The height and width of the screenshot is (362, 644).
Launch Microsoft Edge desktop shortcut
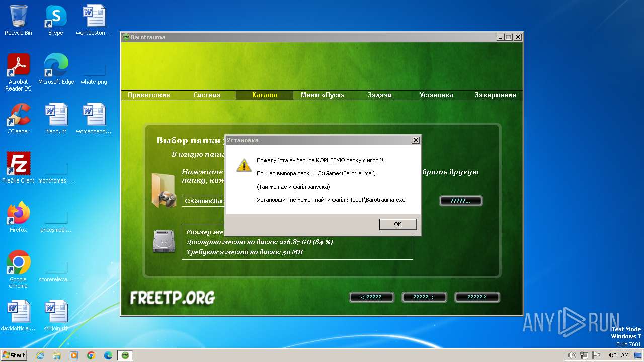[56, 69]
